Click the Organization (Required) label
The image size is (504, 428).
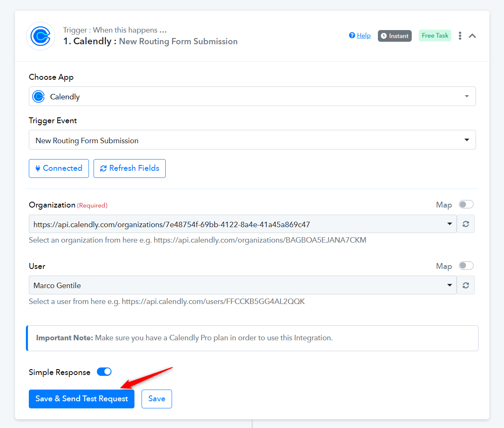coord(68,205)
